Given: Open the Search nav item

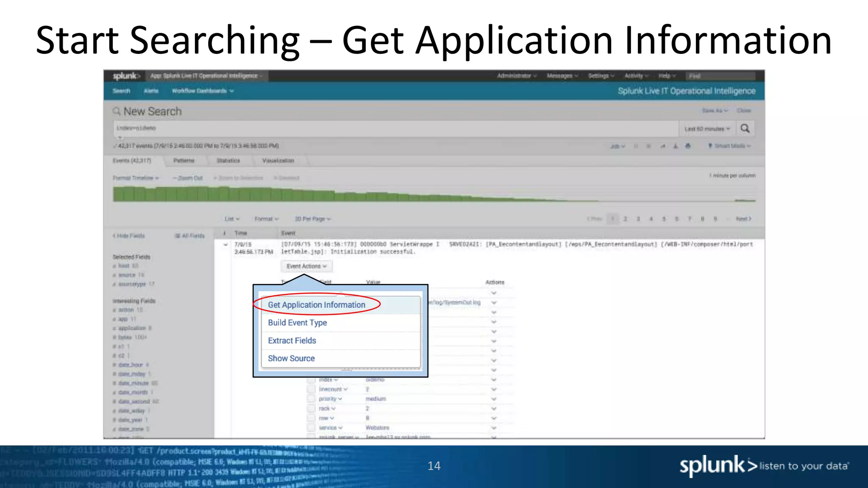Looking at the screenshot, I should click(121, 91).
